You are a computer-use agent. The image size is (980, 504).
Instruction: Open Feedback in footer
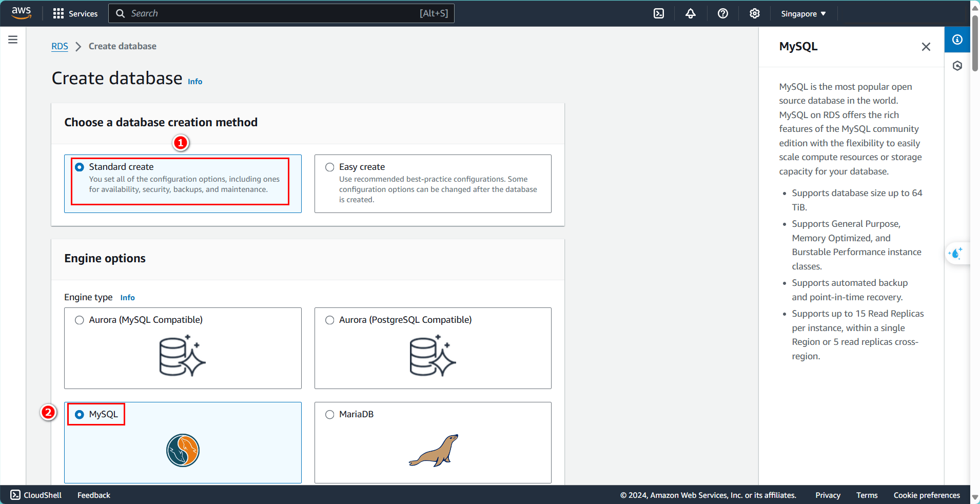coord(94,495)
